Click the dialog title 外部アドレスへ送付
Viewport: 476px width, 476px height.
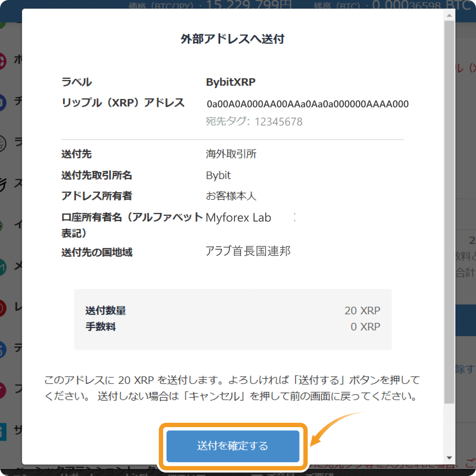click(x=232, y=39)
